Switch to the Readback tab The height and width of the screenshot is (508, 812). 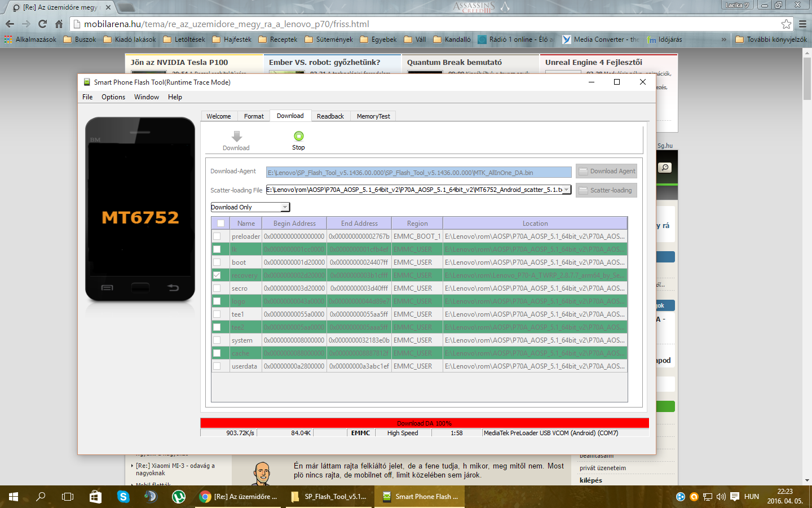tap(330, 116)
